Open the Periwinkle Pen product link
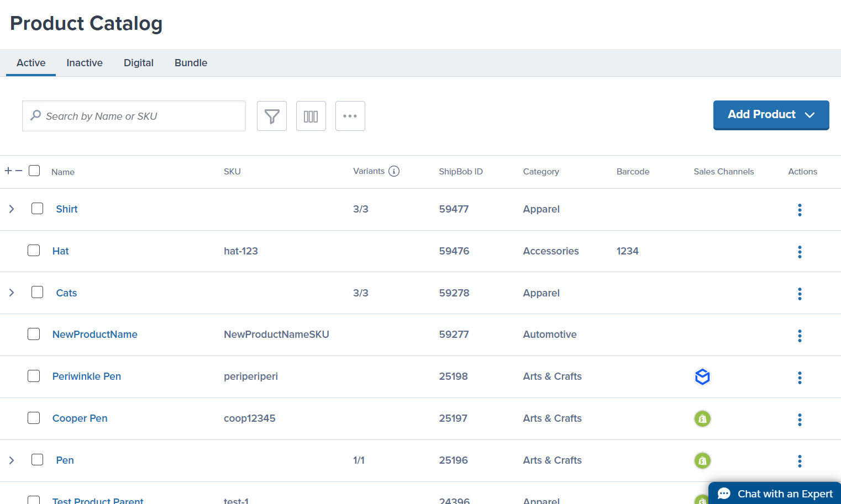841x504 pixels. point(87,376)
